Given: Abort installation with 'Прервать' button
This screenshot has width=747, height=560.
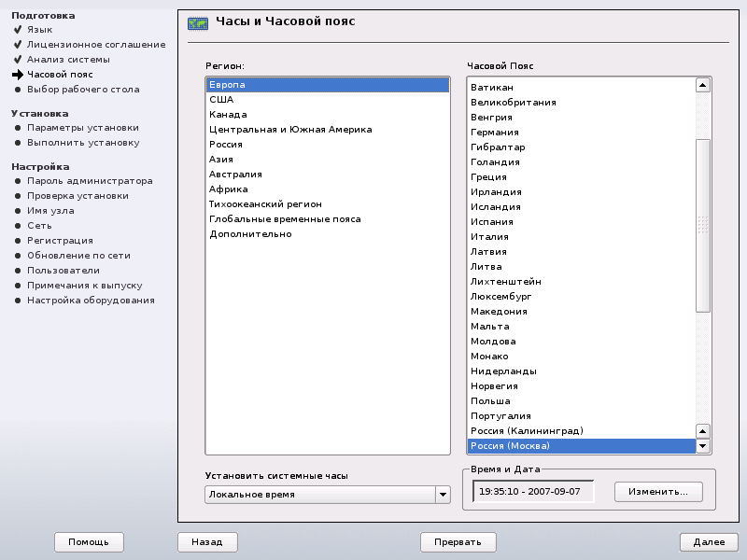Looking at the screenshot, I should pos(458,542).
